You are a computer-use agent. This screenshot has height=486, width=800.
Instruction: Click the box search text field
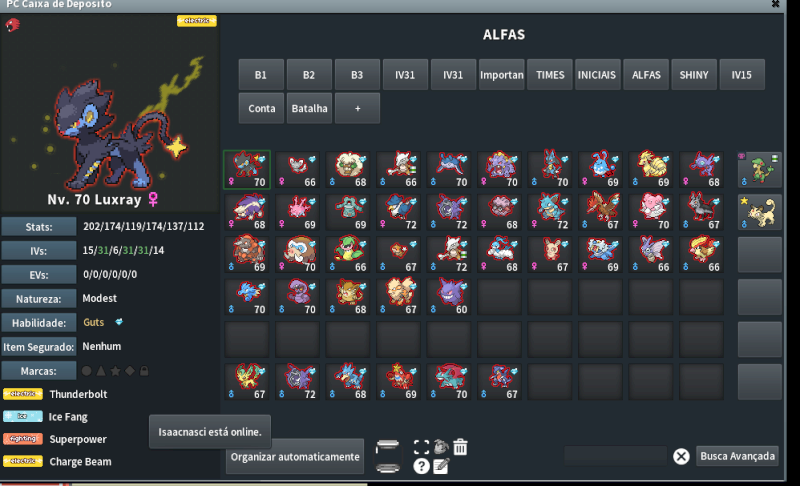pyautogui.click(x=615, y=456)
